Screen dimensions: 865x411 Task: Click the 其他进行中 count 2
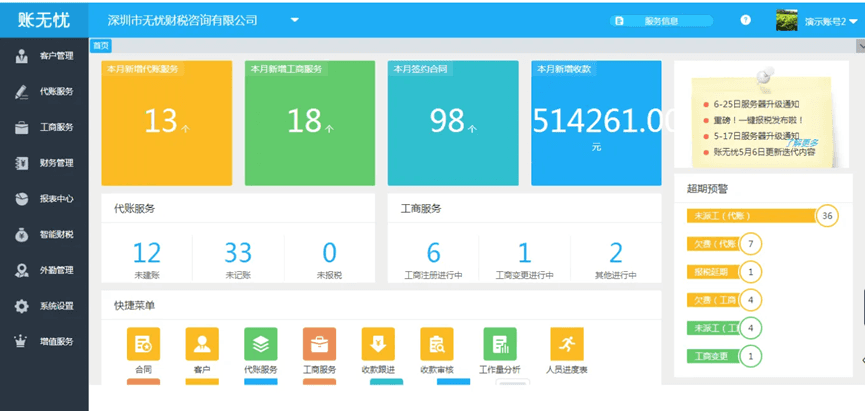click(616, 253)
